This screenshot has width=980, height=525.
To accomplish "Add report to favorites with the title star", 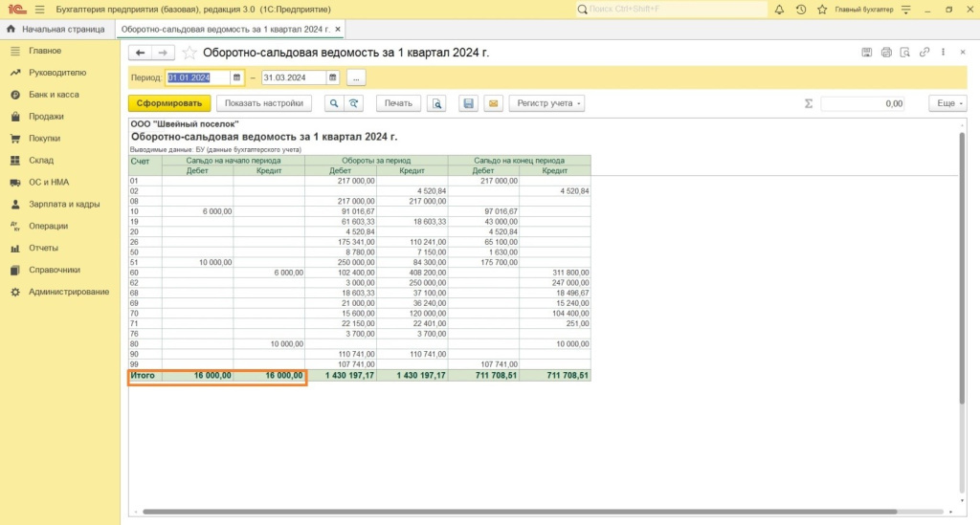I will point(189,53).
